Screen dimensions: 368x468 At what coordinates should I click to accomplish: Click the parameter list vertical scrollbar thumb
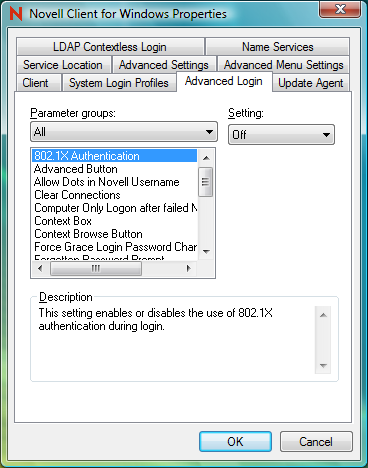(x=205, y=182)
